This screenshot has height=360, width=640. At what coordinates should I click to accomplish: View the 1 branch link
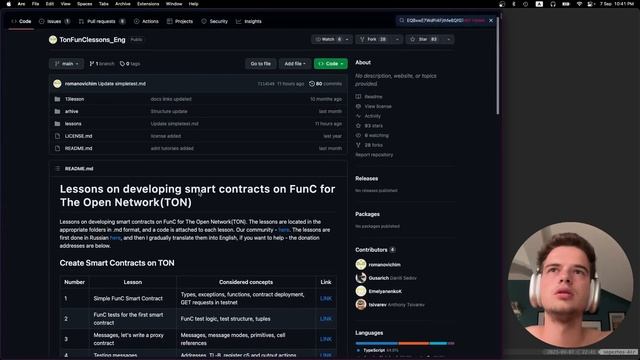(102, 64)
